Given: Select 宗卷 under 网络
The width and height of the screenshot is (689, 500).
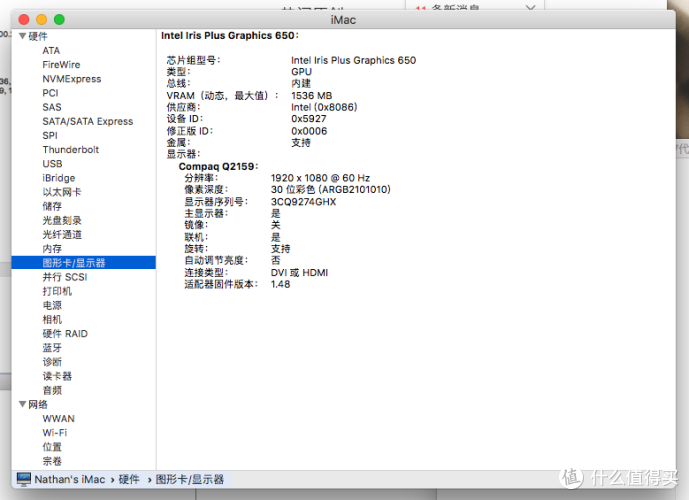Looking at the screenshot, I should 52,461.
